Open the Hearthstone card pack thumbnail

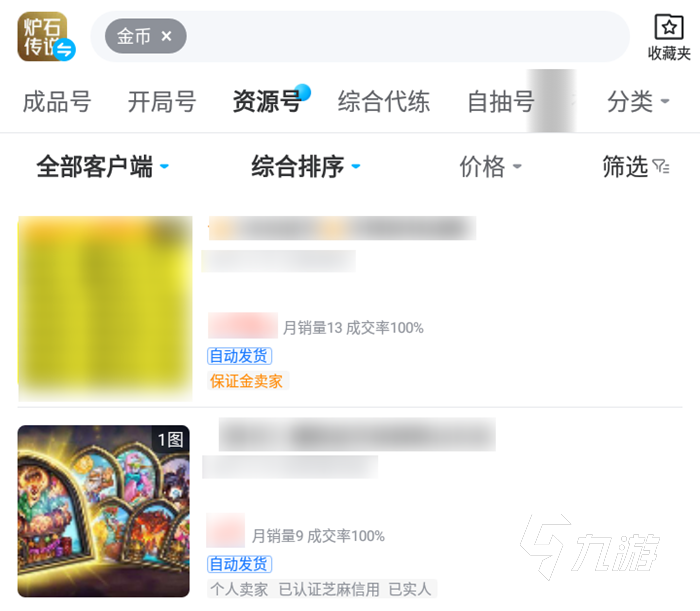pyautogui.click(x=104, y=511)
